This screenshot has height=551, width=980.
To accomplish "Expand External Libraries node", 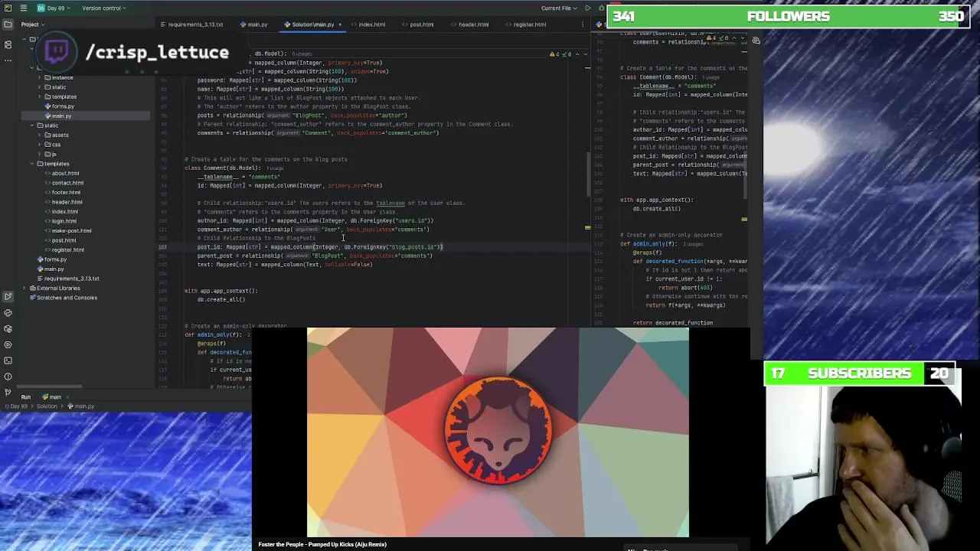I will point(24,289).
